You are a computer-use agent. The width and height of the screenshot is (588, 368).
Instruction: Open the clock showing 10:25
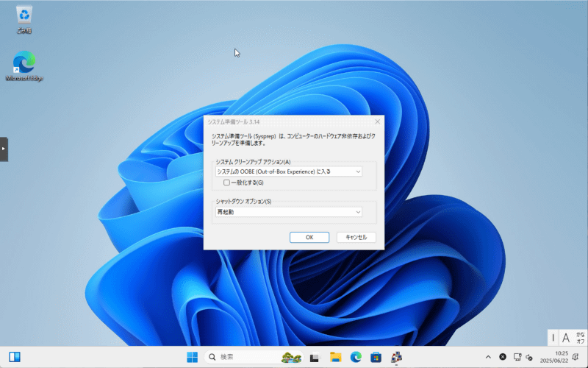pos(554,357)
